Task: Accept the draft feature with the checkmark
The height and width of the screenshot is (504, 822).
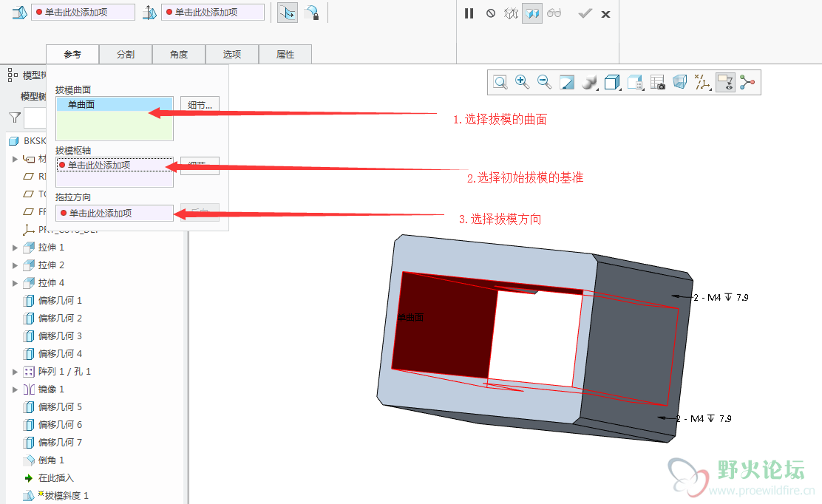Action: pos(585,13)
